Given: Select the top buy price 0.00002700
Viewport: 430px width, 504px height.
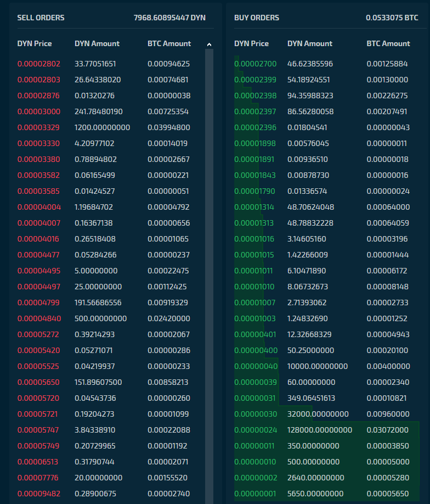Looking at the screenshot, I should click(x=255, y=64).
